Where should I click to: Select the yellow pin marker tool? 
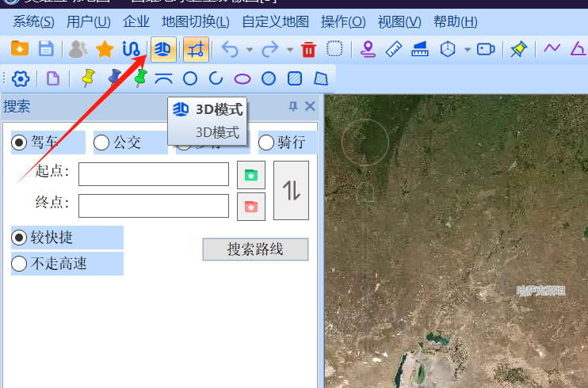(88, 78)
